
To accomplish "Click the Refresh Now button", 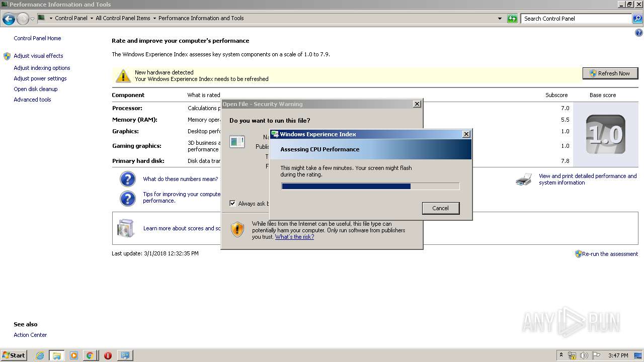I will [x=610, y=73].
